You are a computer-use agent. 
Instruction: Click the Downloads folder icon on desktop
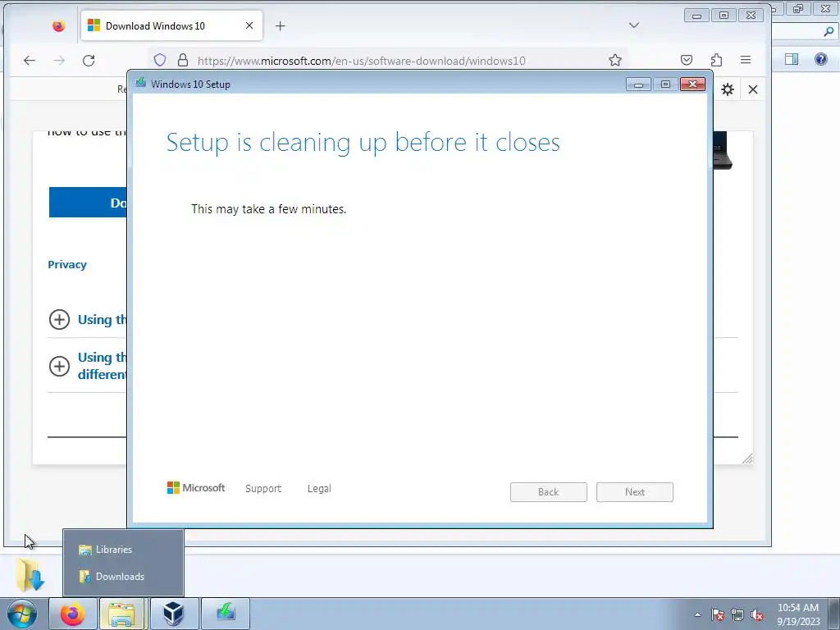coord(30,574)
